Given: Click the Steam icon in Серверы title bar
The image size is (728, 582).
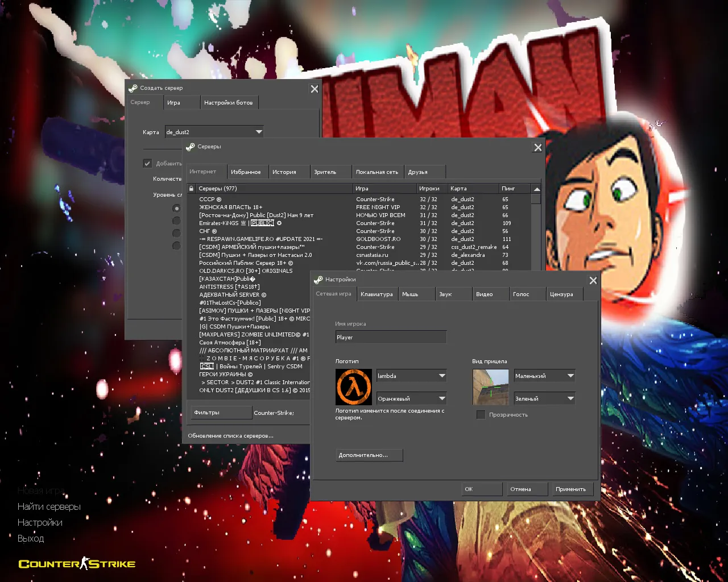Looking at the screenshot, I should [x=191, y=147].
